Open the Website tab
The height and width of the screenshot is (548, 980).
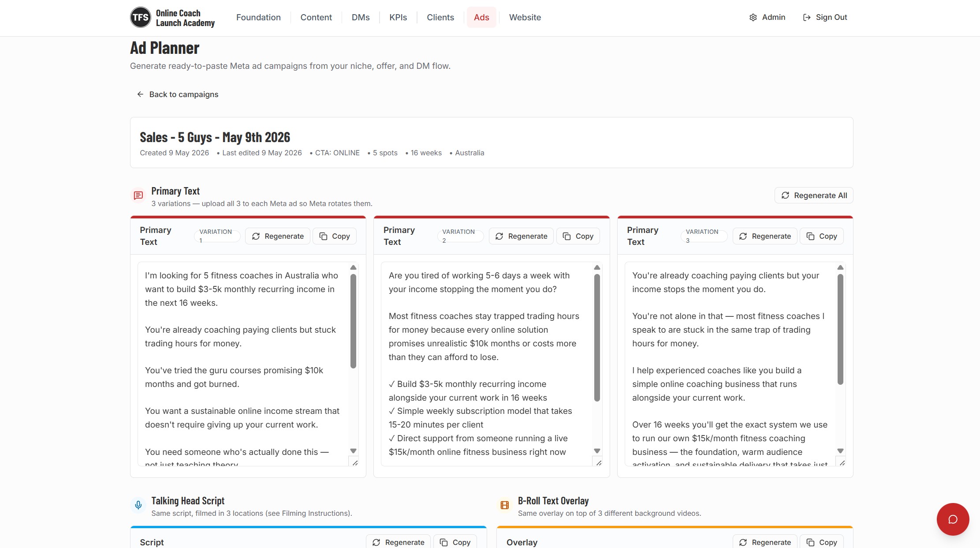point(525,17)
